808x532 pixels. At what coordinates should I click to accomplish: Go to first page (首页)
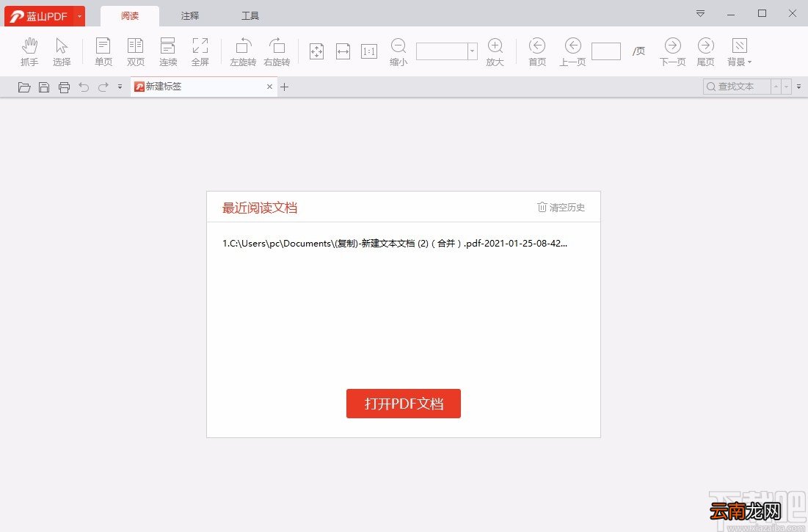(537, 51)
